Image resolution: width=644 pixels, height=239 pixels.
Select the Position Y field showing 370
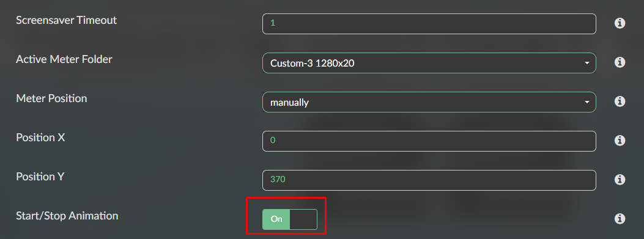tap(429, 180)
